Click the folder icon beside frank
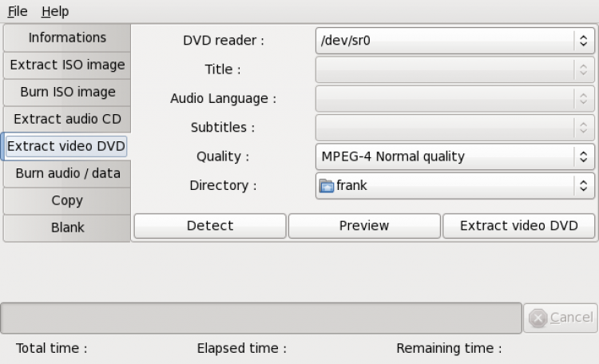This screenshot has height=364, width=599. (x=327, y=186)
